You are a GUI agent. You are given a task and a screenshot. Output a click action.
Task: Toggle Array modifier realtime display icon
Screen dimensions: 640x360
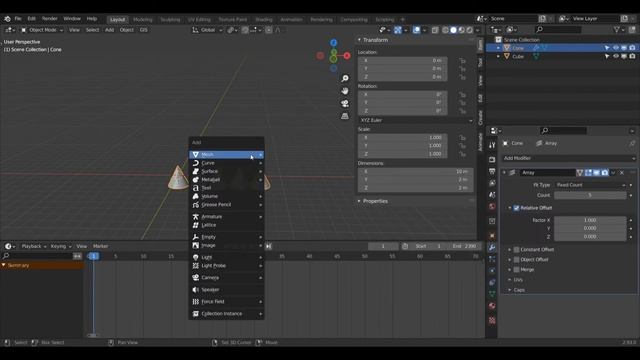tap(596, 173)
